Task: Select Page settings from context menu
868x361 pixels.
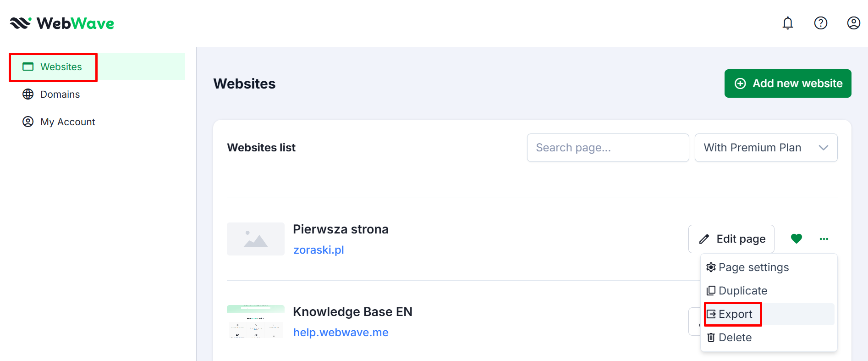Action: point(753,267)
